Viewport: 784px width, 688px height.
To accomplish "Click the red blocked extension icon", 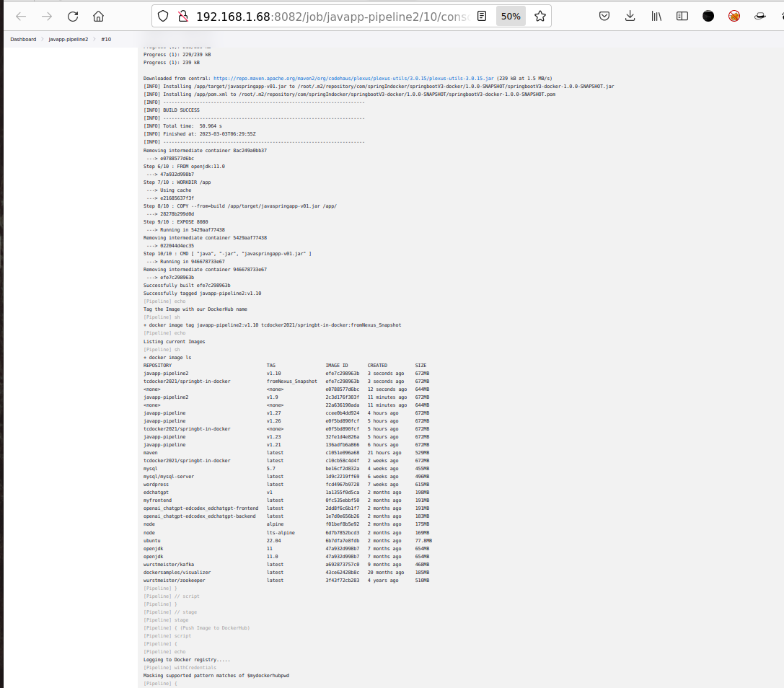I will pyautogui.click(x=734, y=17).
